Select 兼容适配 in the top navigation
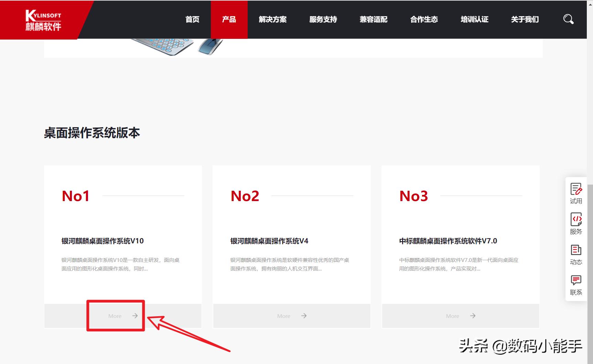The height and width of the screenshot is (364, 593). (x=374, y=20)
